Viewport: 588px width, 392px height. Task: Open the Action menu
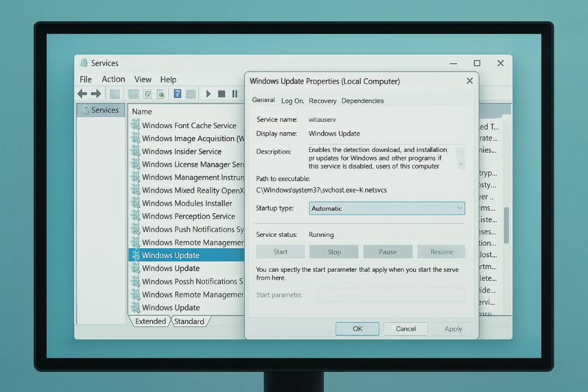[x=113, y=79]
